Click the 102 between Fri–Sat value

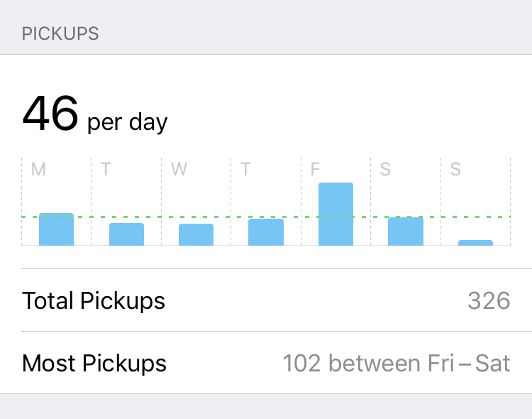[397, 364]
